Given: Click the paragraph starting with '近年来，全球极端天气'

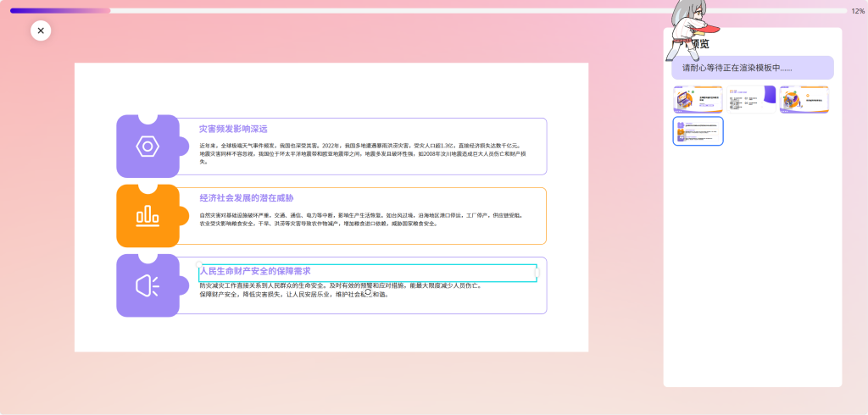Looking at the screenshot, I should coord(364,153).
